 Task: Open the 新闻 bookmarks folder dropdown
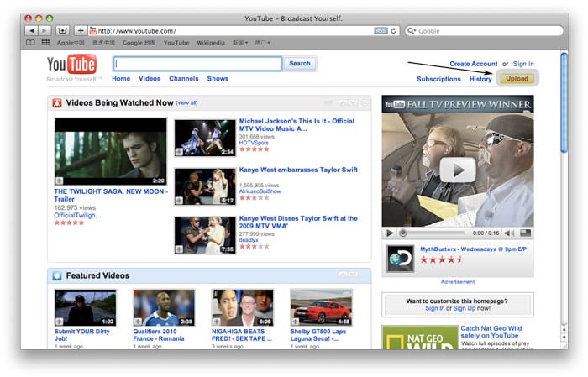point(240,43)
